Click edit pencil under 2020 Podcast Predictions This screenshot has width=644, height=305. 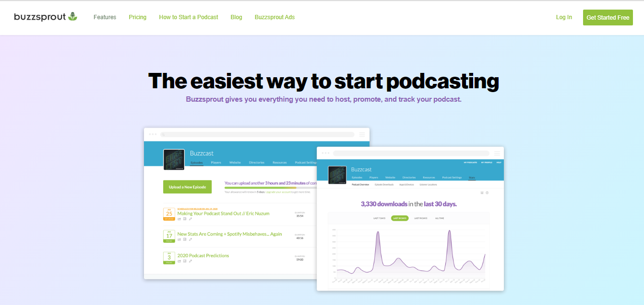pos(191,261)
